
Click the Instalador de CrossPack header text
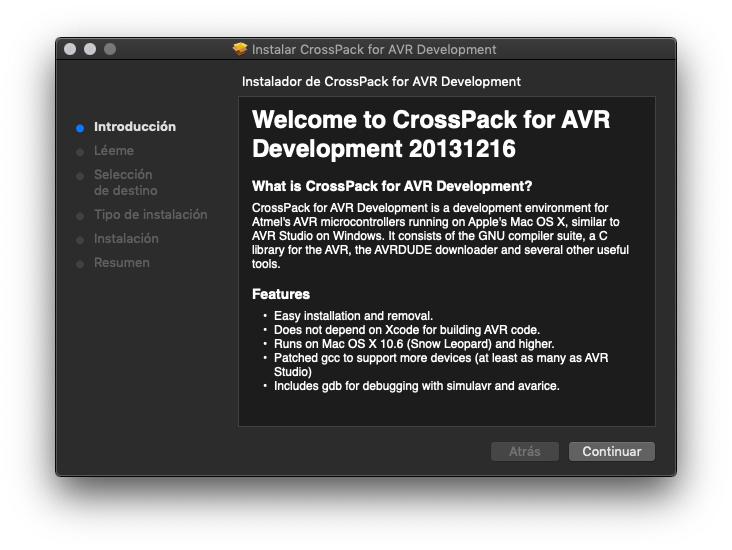click(381, 82)
